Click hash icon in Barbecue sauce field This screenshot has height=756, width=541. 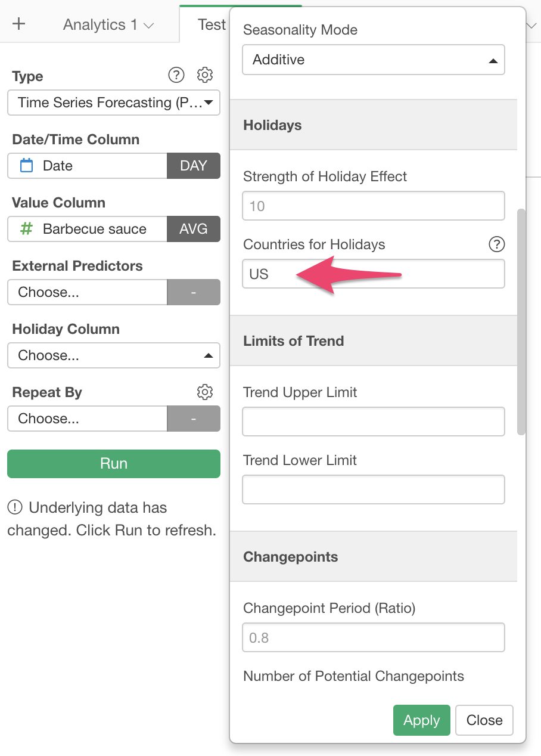[x=26, y=229]
